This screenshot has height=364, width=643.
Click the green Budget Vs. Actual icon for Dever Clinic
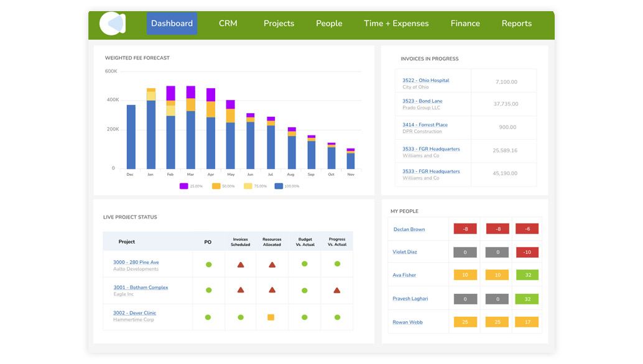click(x=304, y=316)
